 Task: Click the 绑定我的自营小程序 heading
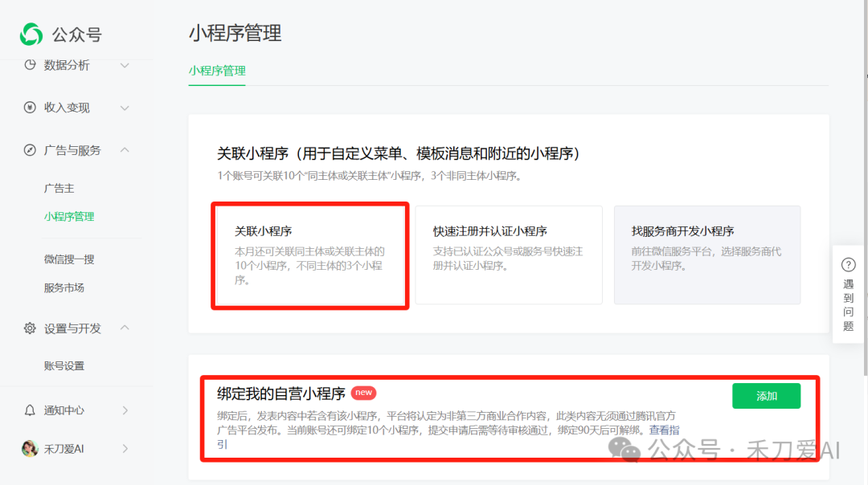(281, 393)
